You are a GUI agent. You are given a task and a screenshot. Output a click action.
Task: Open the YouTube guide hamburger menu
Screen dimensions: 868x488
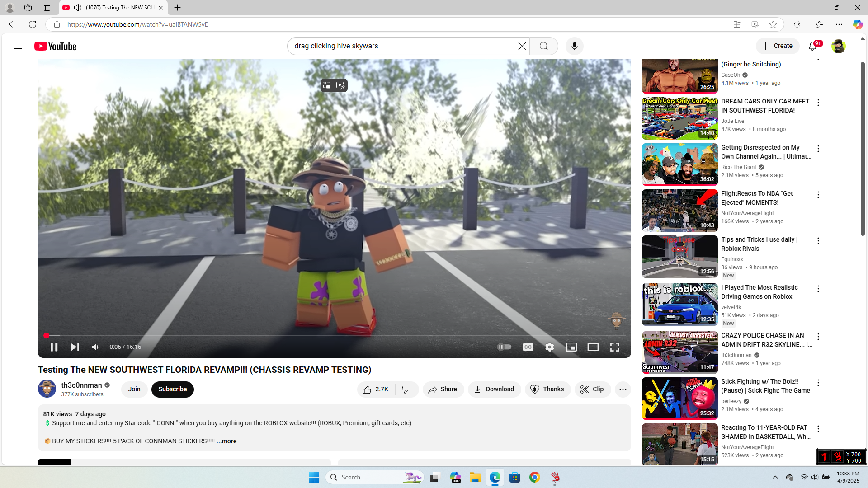point(18,46)
